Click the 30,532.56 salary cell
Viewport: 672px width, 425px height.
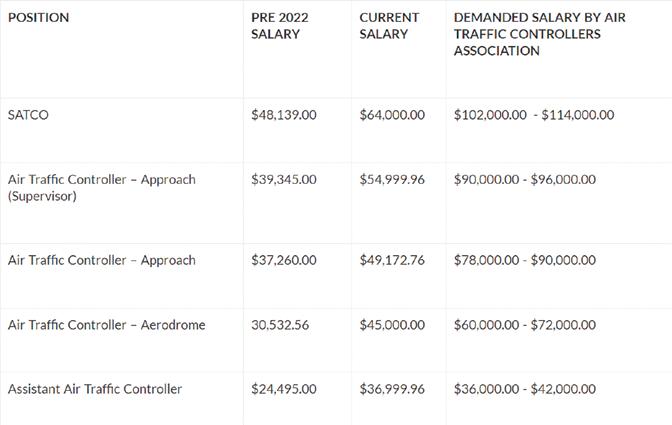coord(280,325)
